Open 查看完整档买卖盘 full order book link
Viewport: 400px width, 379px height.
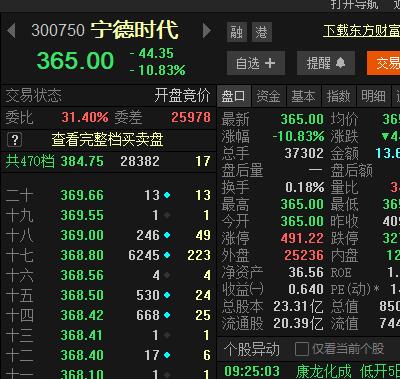click(107, 140)
